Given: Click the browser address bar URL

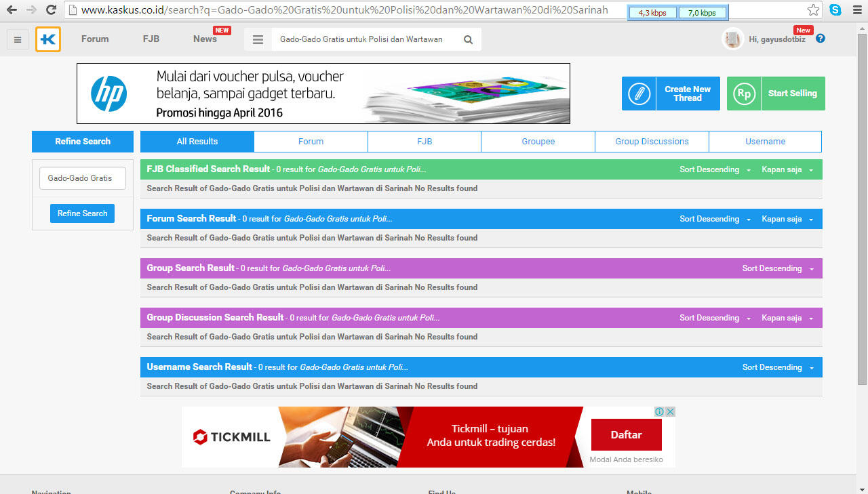Looking at the screenshot, I should click(344, 10).
